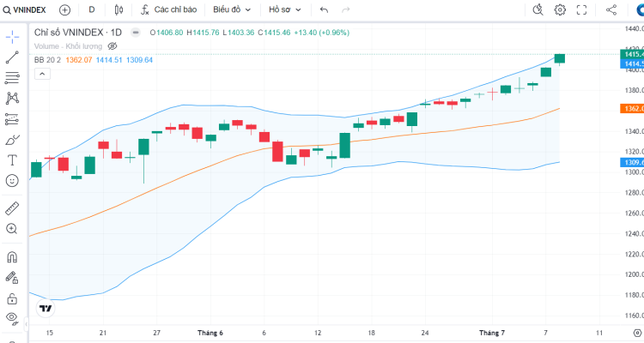The width and height of the screenshot is (644, 343).
Task: Open chart settings gear
Action: pos(560,9)
